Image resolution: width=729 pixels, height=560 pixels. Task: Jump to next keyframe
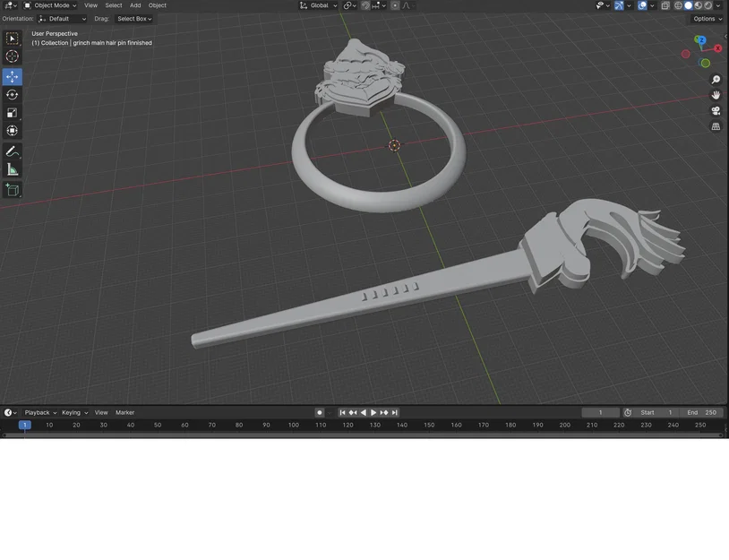384,412
